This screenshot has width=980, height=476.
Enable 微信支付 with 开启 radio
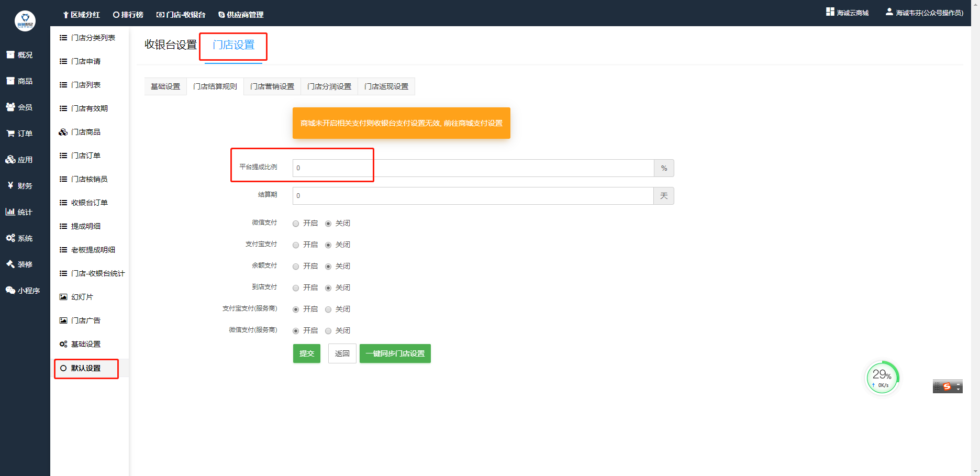point(296,224)
